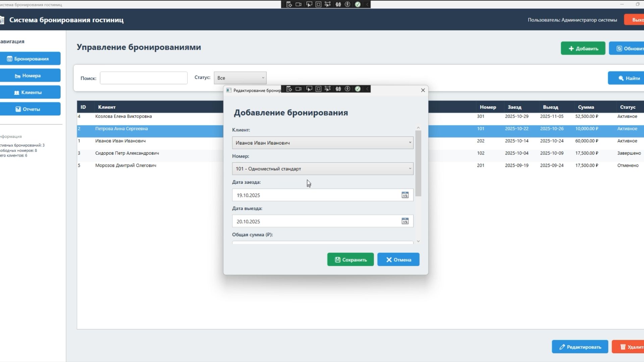Viewport: 644px width, 362px height.
Task: Open the Отчеты navigation section
Action: [x=30, y=109]
